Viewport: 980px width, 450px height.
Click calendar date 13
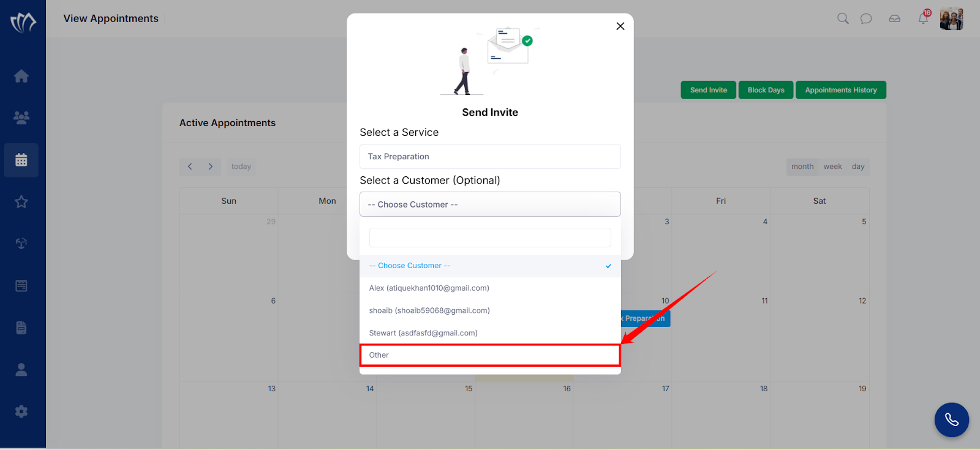pyautogui.click(x=272, y=389)
